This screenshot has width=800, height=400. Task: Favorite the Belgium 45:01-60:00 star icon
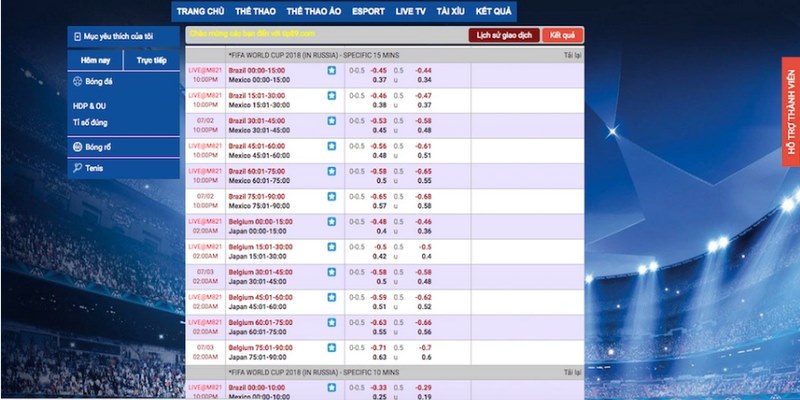[x=332, y=297]
